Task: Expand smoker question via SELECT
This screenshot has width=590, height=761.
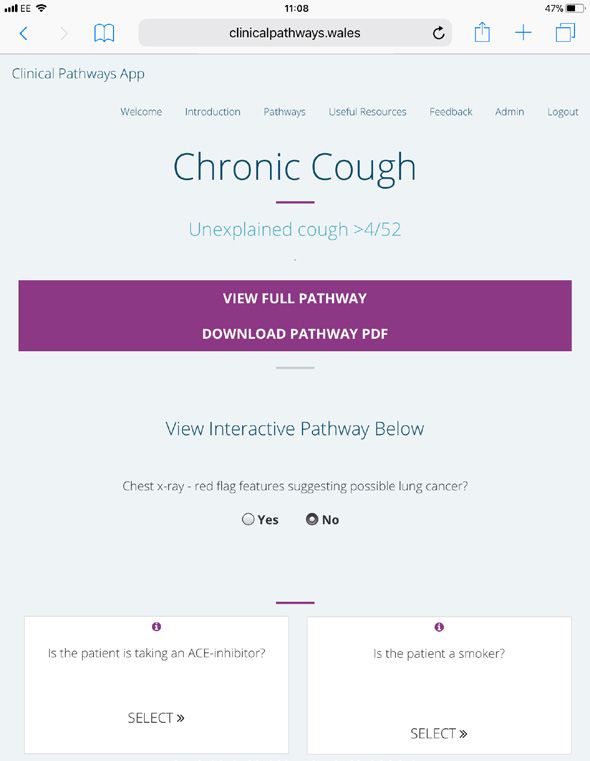Action: point(439,733)
